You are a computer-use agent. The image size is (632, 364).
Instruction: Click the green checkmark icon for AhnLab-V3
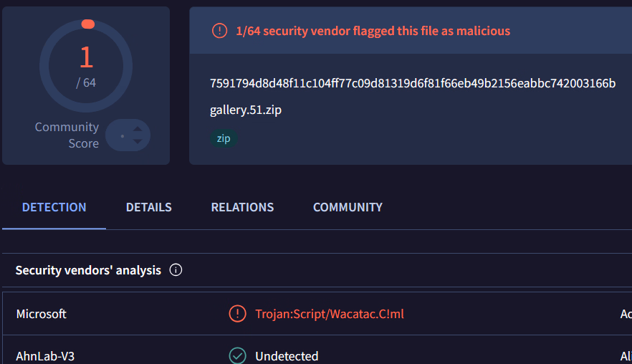(x=236, y=356)
